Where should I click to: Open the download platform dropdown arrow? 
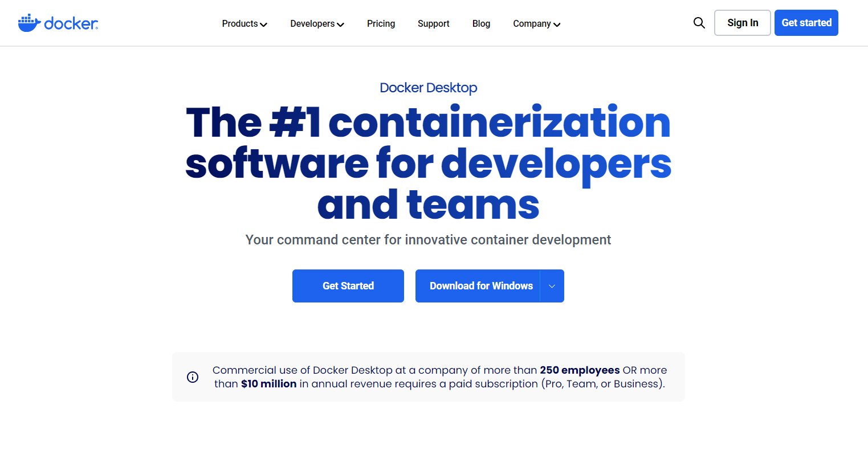[x=552, y=286]
